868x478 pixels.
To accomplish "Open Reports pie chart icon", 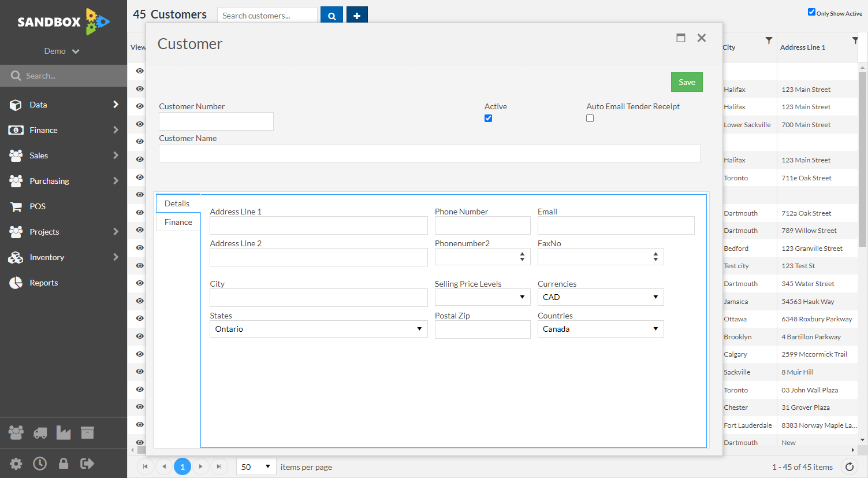I will (16, 283).
